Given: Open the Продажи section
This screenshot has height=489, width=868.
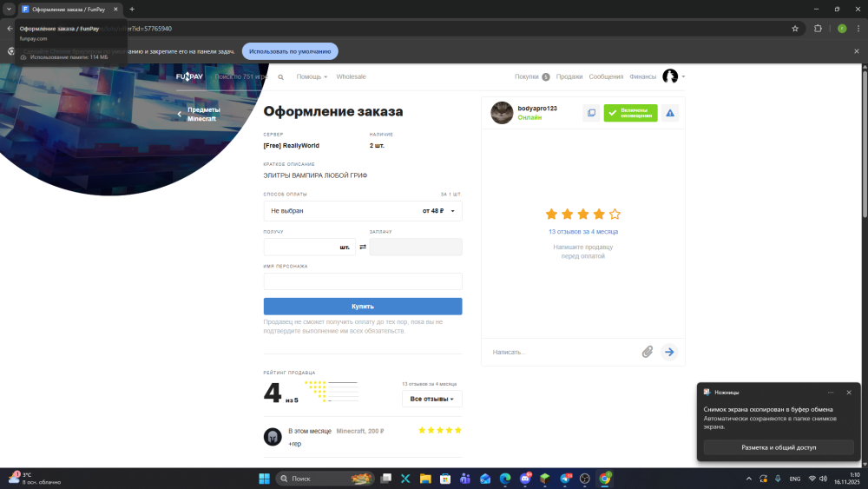Looking at the screenshot, I should point(569,76).
